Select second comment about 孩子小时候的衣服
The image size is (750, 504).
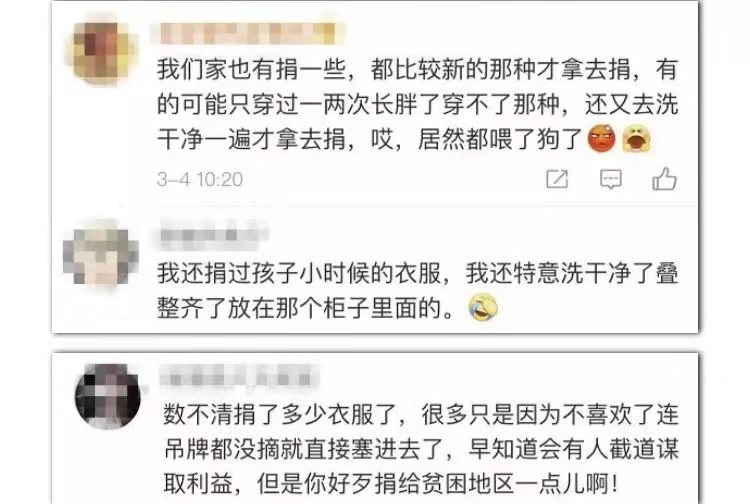coord(417,291)
